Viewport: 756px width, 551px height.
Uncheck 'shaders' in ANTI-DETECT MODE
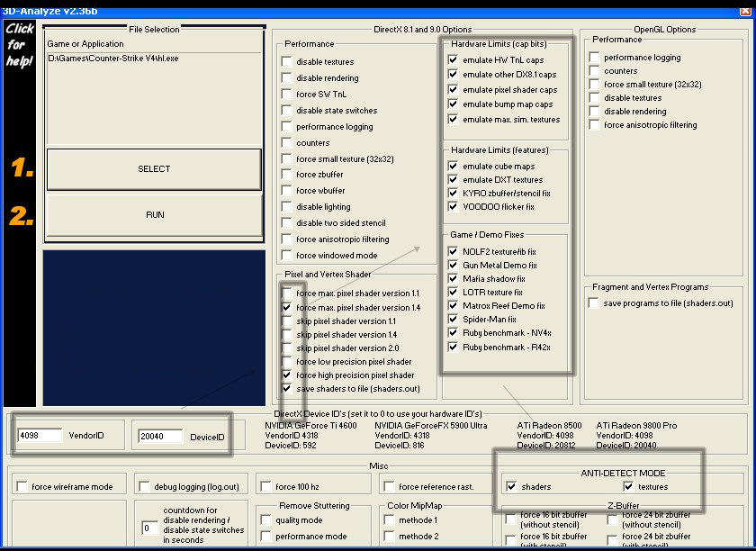[512, 485]
